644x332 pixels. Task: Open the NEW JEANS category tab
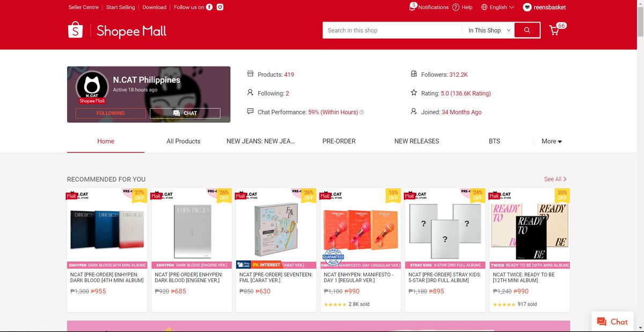(261, 141)
